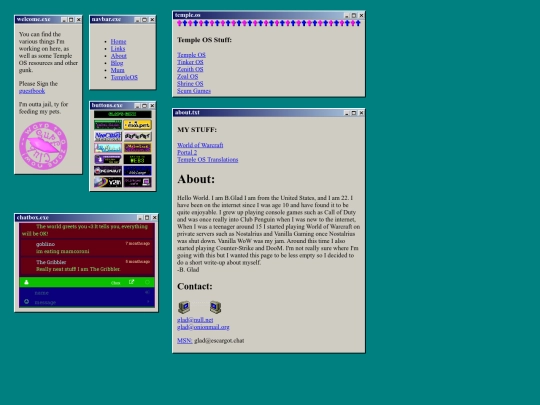Click the second computer icon under Contact

(x=216, y=307)
